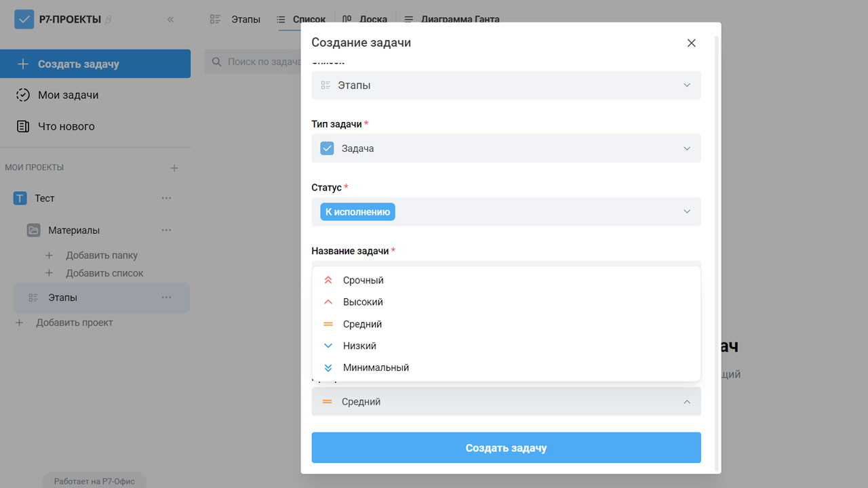
Task: Open Что нового in sidebar
Action: point(66,126)
